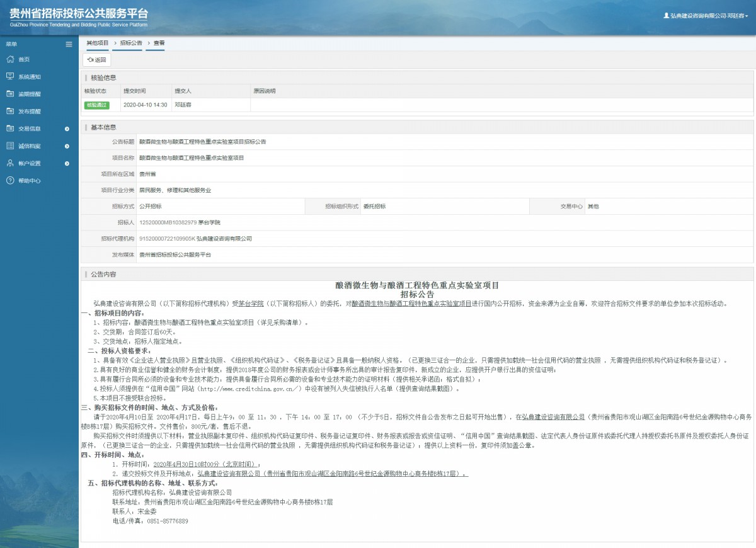Image resolution: width=756 pixels, height=548 pixels.
Task: Click the green 核验通过 status badge
Action: pos(96,105)
